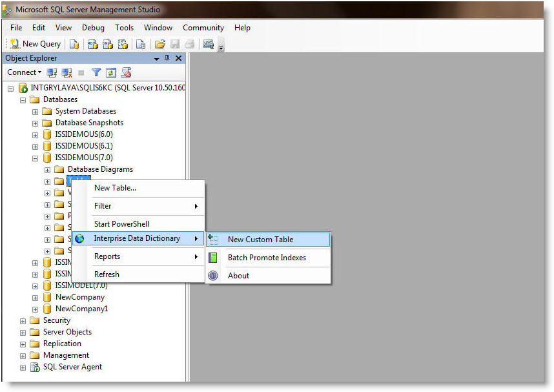The width and height of the screenshot is (554, 392).
Task: Choose Batch Promote Indexes in submenu
Action: 267,258
